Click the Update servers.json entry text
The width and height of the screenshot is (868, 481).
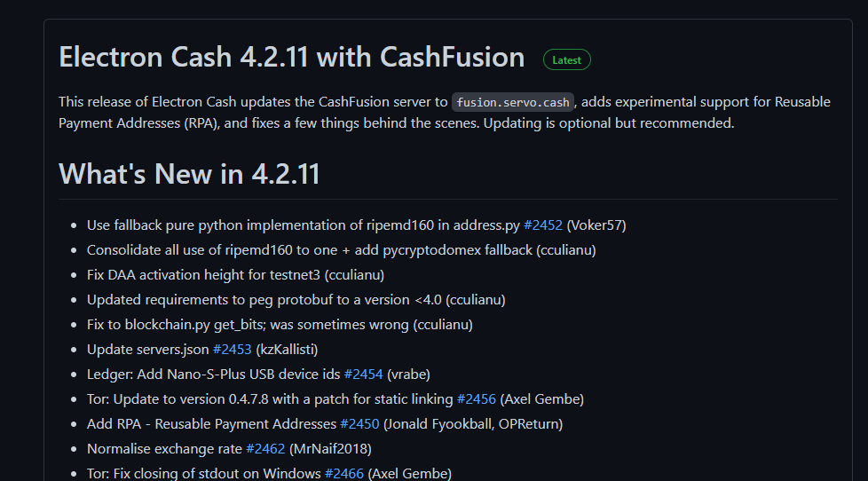(148, 350)
